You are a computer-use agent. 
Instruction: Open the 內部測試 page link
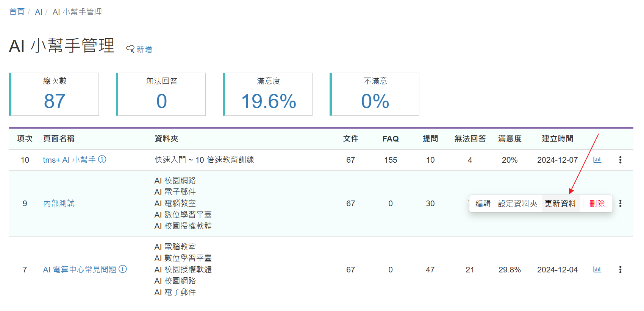[59, 204]
